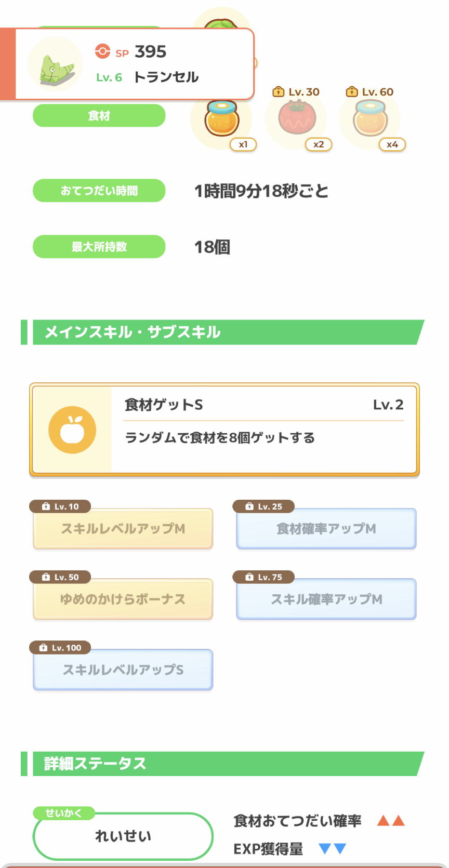Image resolution: width=449 pixels, height=868 pixels.
Task: Open the 食材ゲットS main skill card
Action: point(224,430)
